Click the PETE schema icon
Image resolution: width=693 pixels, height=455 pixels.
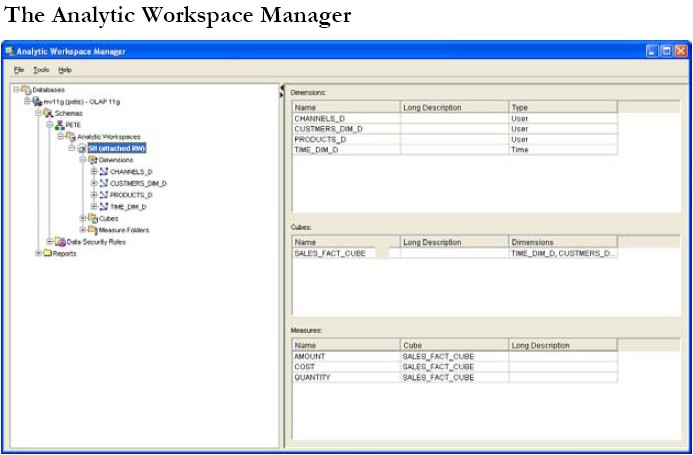pos(59,125)
